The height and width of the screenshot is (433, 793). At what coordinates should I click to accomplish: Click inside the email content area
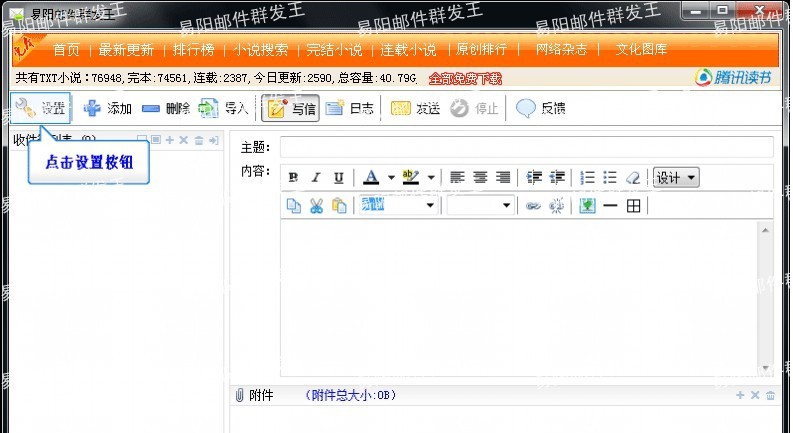point(518,298)
